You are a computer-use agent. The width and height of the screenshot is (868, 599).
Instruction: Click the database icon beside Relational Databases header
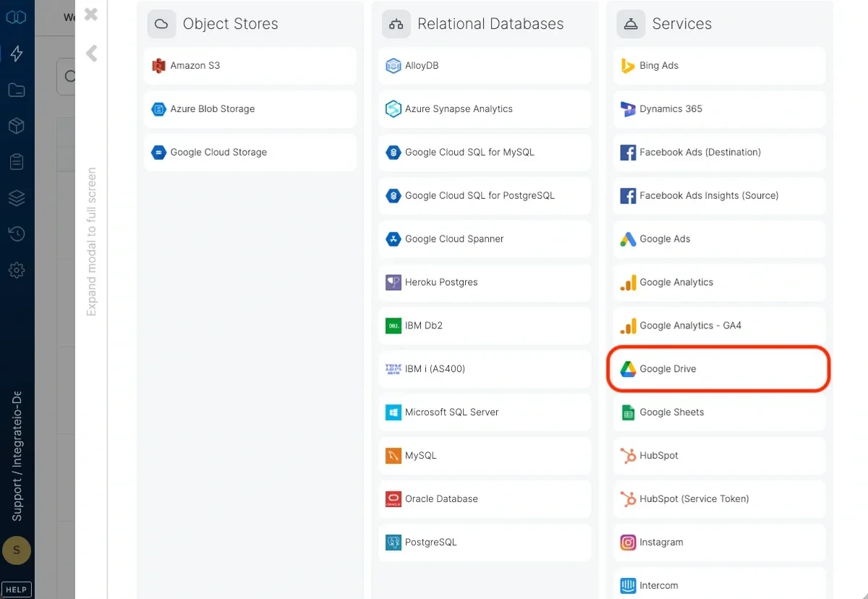(396, 23)
